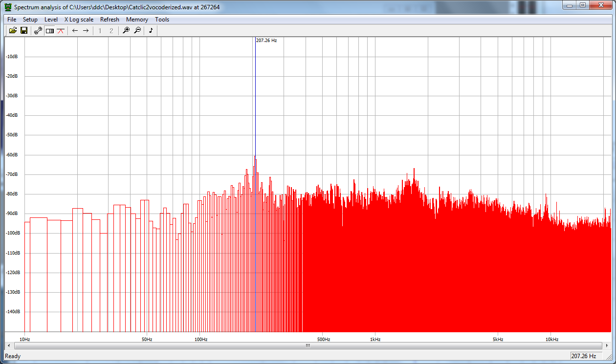The width and height of the screenshot is (616, 364).
Task: Play audio via the musical note icon
Action: tap(151, 30)
